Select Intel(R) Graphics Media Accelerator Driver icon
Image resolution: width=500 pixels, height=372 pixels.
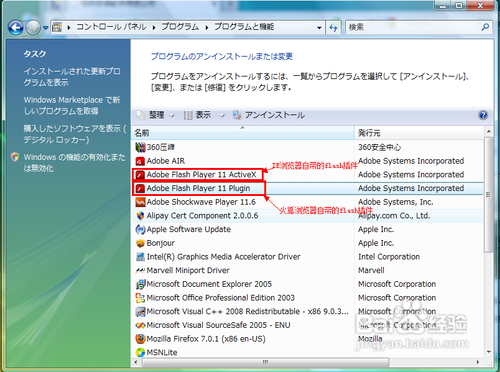[140, 257]
